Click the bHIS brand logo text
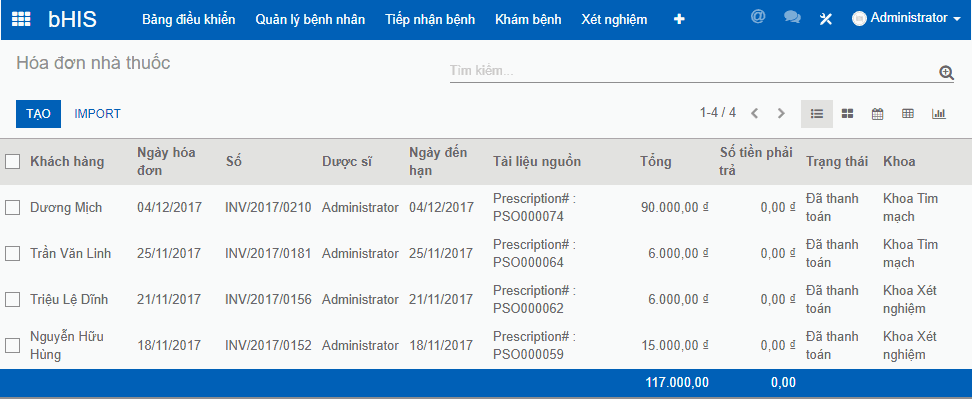Screen dimensions: 972x399 tap(73, 19)
